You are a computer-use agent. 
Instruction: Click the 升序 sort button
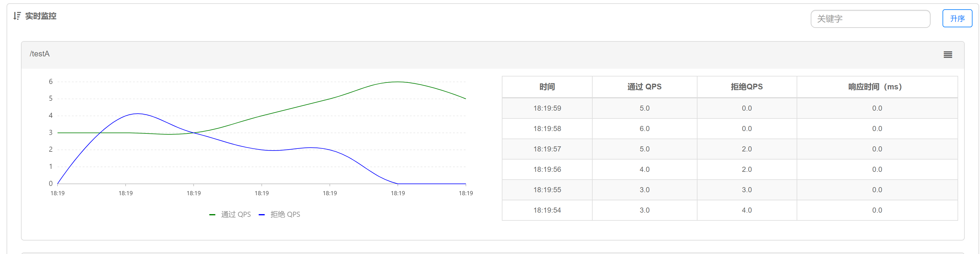(957, 18)
